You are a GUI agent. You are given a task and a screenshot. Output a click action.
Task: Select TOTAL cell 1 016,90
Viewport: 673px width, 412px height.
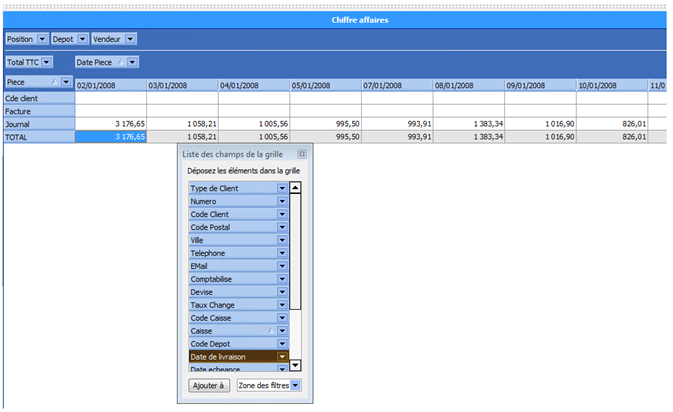[540, 137]
